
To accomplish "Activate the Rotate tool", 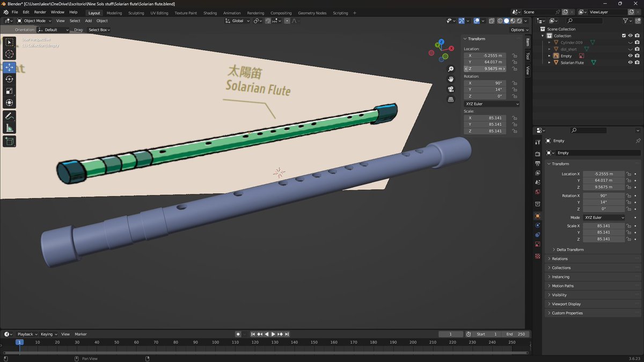I will coord(10,79).
